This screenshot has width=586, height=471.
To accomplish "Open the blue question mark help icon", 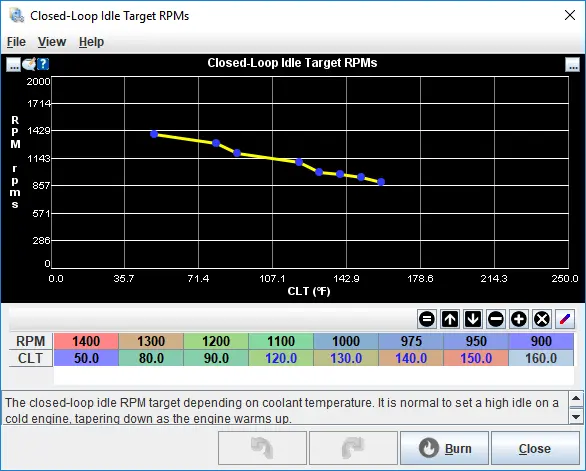I will point(43,64).
